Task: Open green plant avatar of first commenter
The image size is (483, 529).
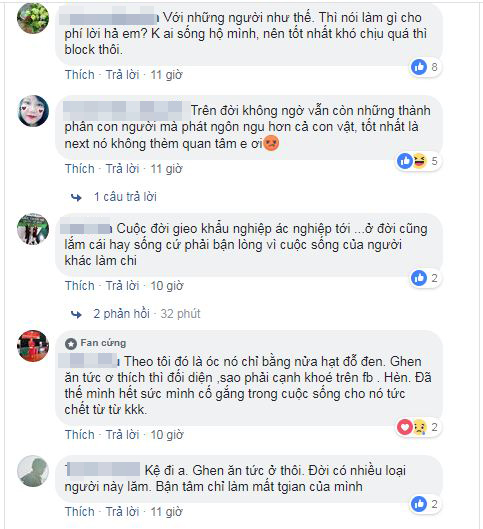Action: [33, 18]
